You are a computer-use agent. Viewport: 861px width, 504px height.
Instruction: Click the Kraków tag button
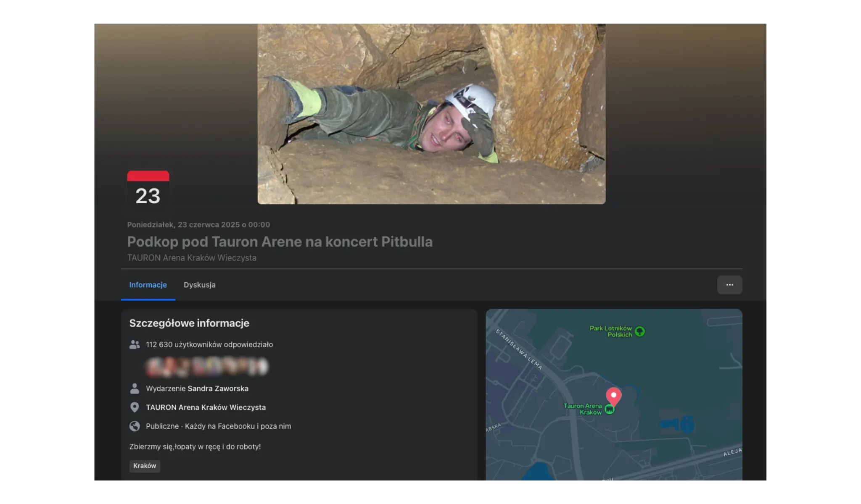145,466
